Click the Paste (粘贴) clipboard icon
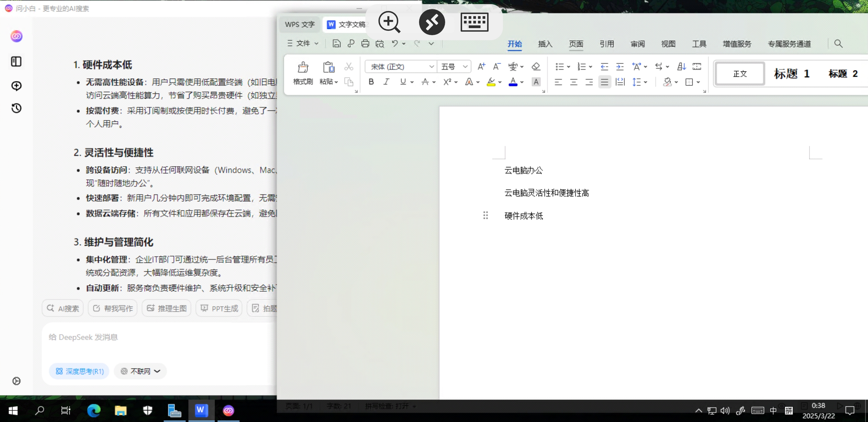Viewport: 868px width, 422px height. (x=328, y=67)
